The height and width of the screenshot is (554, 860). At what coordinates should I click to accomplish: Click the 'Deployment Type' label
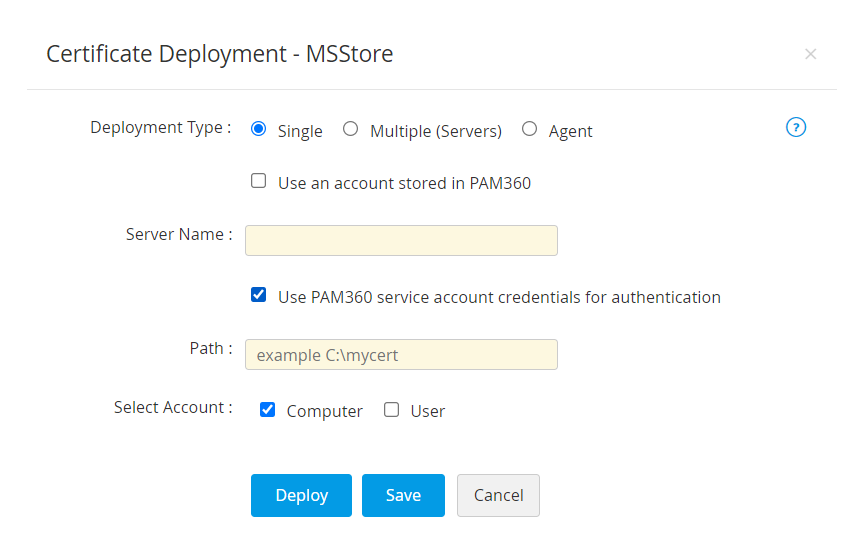click(160, 128)
